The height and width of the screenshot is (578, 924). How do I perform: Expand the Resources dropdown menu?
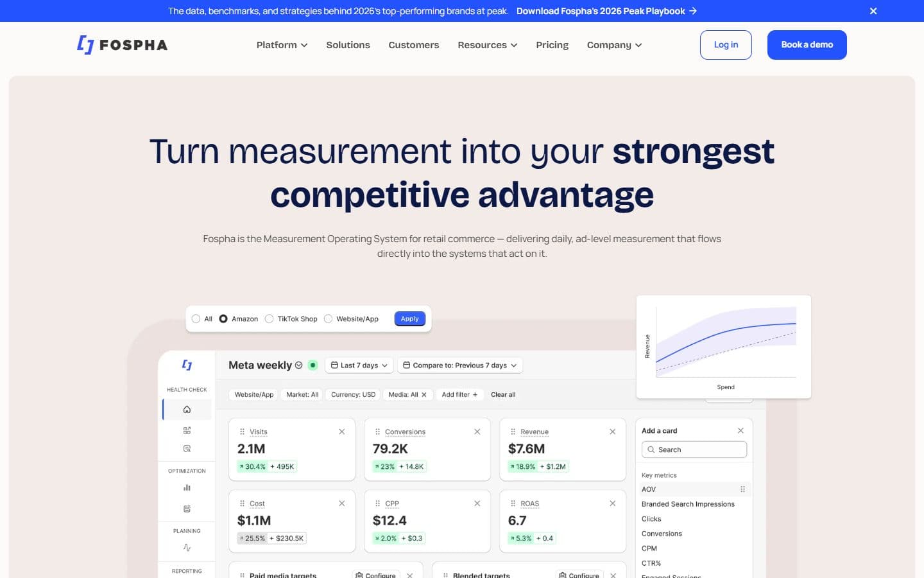(x=487, y=45)
